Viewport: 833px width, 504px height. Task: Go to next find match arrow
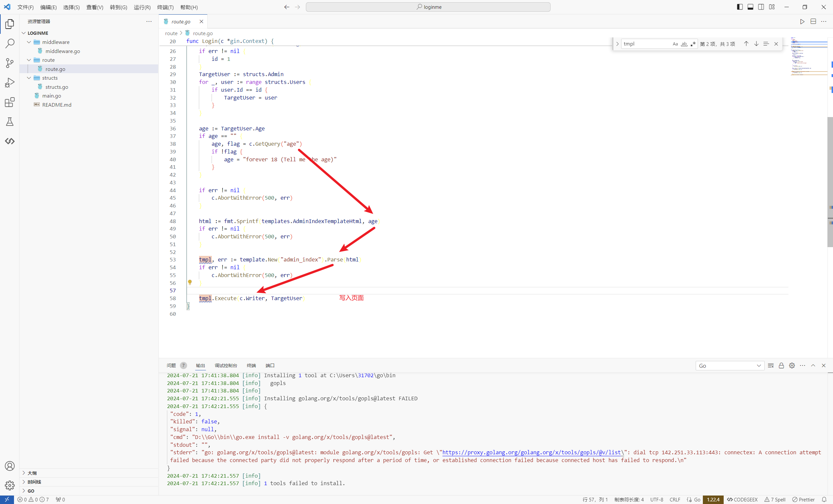pos(756,44)
